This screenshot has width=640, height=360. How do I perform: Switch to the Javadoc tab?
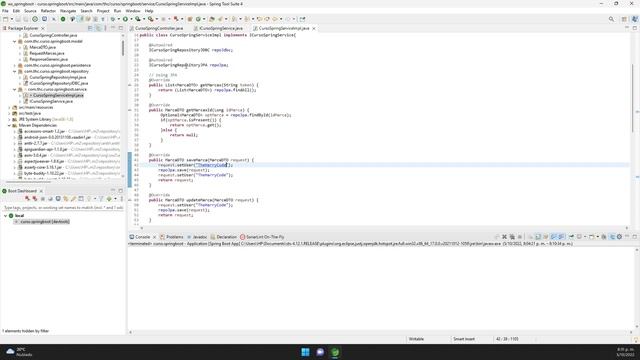coord(197,237)
